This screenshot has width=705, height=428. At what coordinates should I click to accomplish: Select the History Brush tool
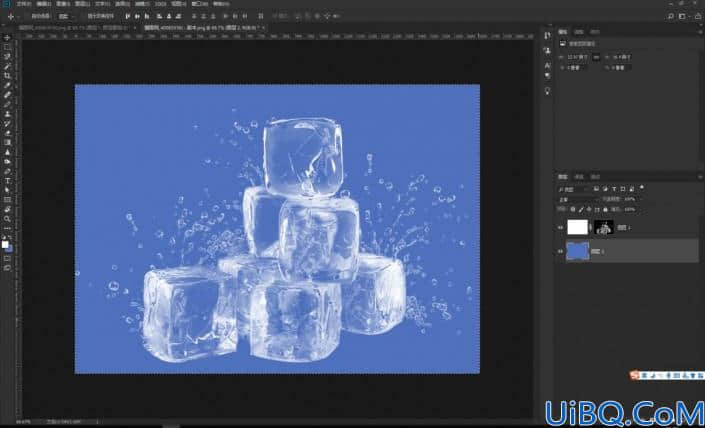click(7, 123)
